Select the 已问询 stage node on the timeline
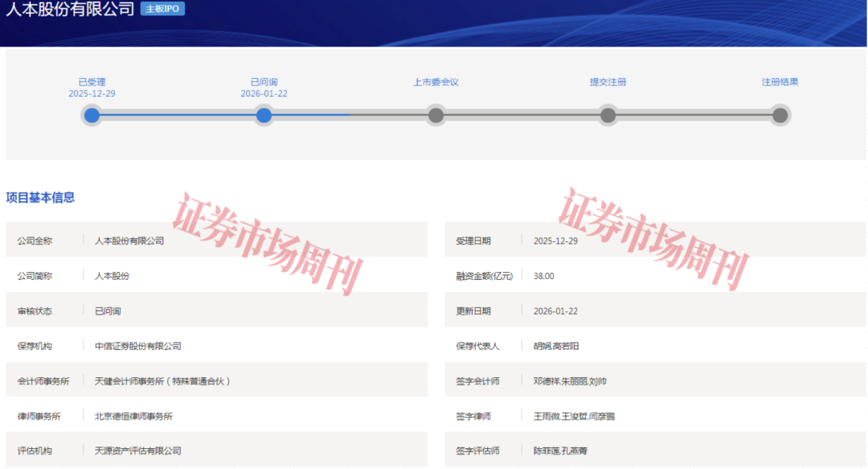This screenshot has height=469, width=868. click(264, 115)
